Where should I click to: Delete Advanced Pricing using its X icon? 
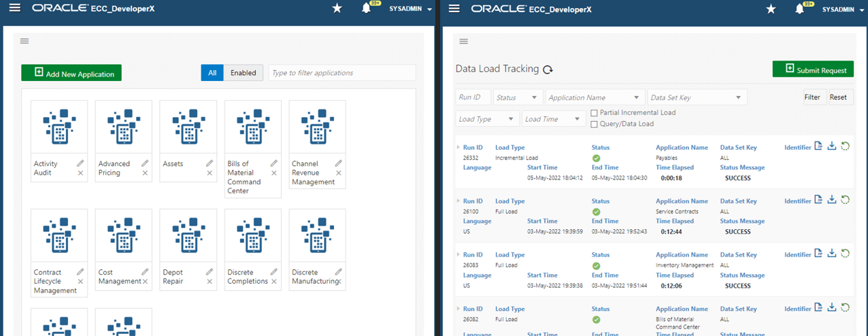(145, 173)
